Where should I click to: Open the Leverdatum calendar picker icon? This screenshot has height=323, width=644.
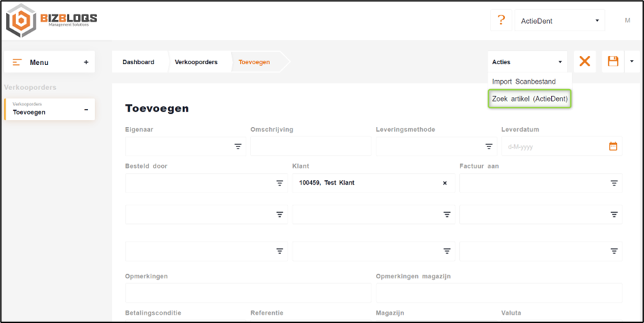pos(613,147)
